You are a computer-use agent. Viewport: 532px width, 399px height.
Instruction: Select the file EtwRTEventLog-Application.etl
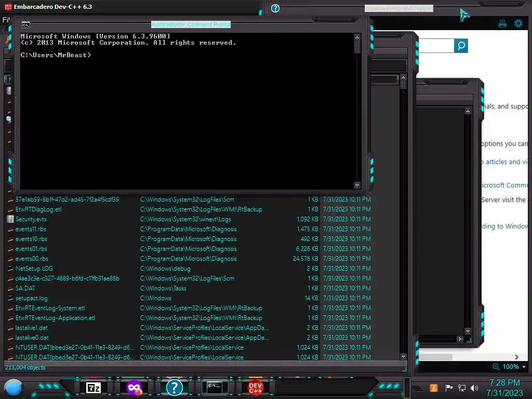tap(55, 318)
